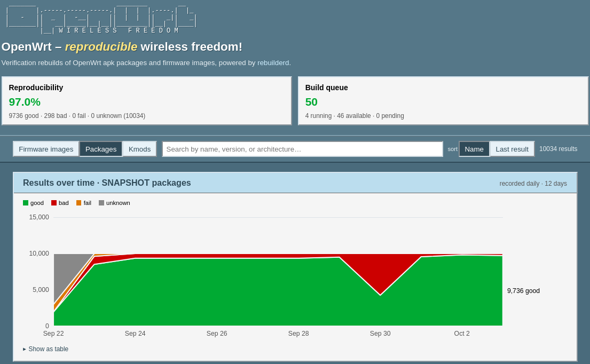The image size is (590, 364).
Task: Click the 10,000 y-axis label
Action: point(39,254)
